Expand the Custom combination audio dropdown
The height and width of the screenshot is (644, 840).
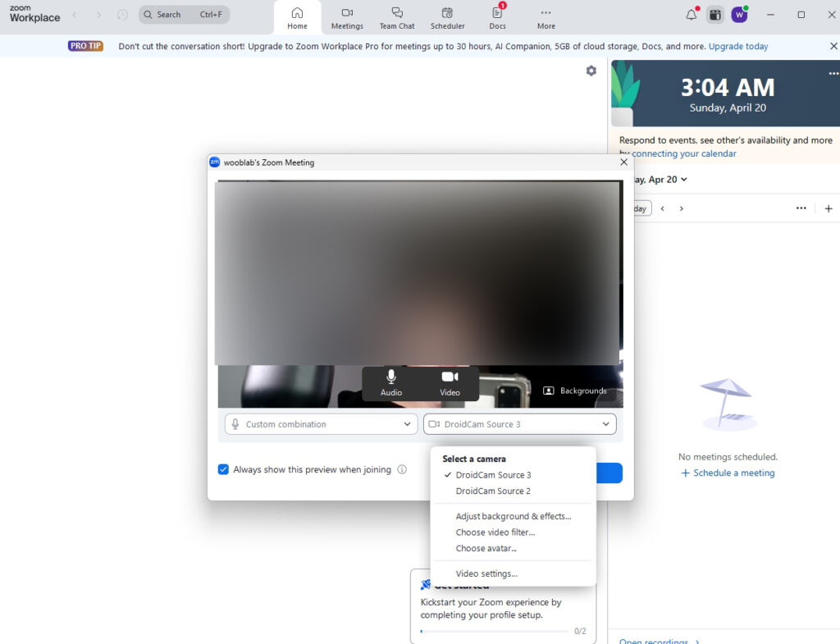321,424
